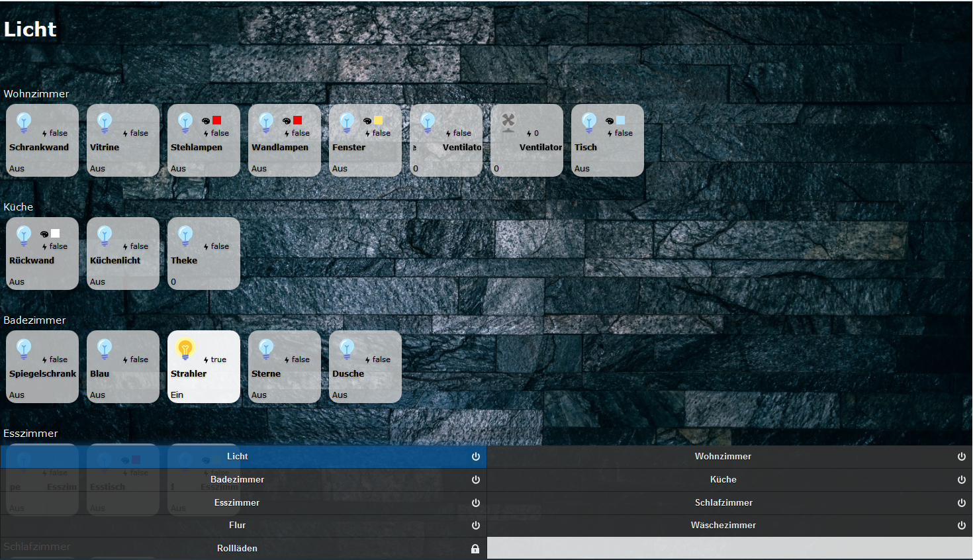The image size is (973, 560).
Task: Click the 'Badezimmer' section heading above the tiles
Action: coord(34,320)
